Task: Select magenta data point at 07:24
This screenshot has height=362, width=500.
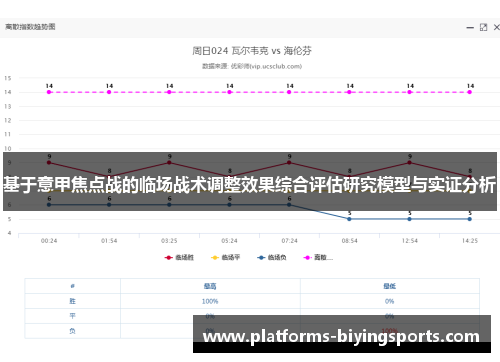Action: tap(289, 92)
